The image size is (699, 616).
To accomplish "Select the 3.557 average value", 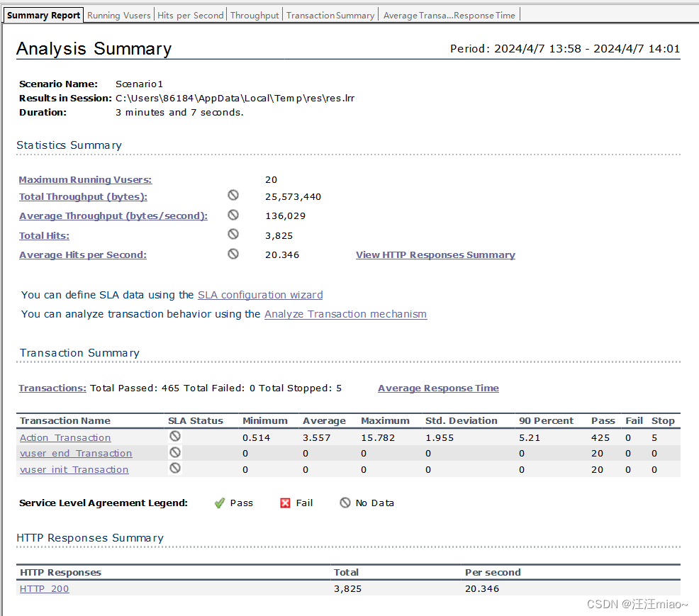I will pyautogui.click(x=316, y=438).
